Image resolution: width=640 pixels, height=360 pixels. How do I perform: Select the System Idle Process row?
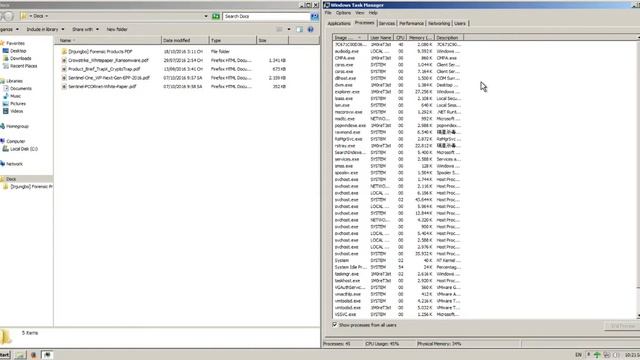398,267
